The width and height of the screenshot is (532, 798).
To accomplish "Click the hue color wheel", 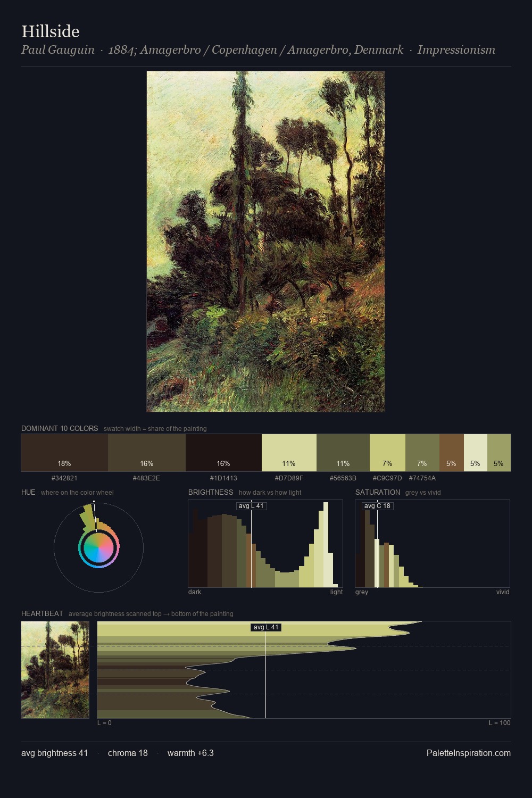I will click(98, 547).
